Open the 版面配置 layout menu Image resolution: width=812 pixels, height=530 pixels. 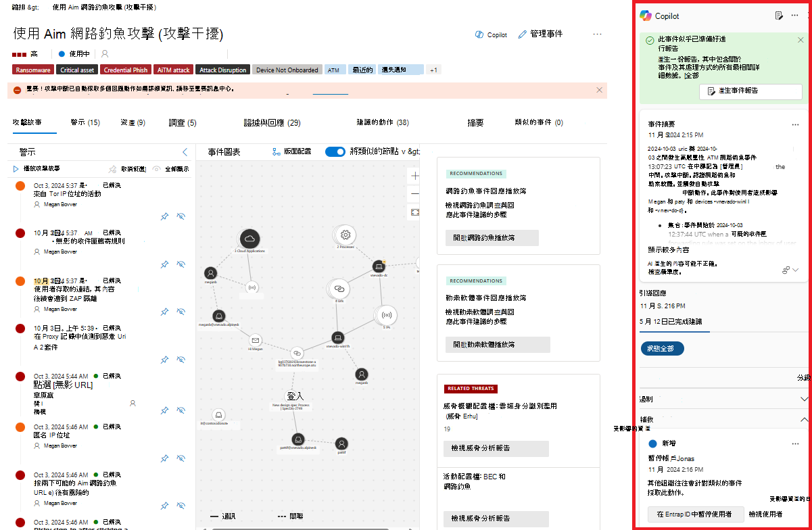(x=291, y=151)
